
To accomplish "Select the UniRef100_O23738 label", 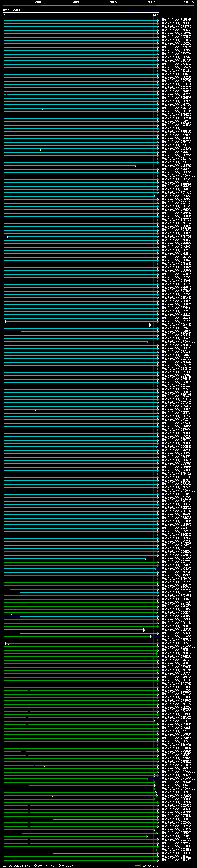I will coord(176,477).
